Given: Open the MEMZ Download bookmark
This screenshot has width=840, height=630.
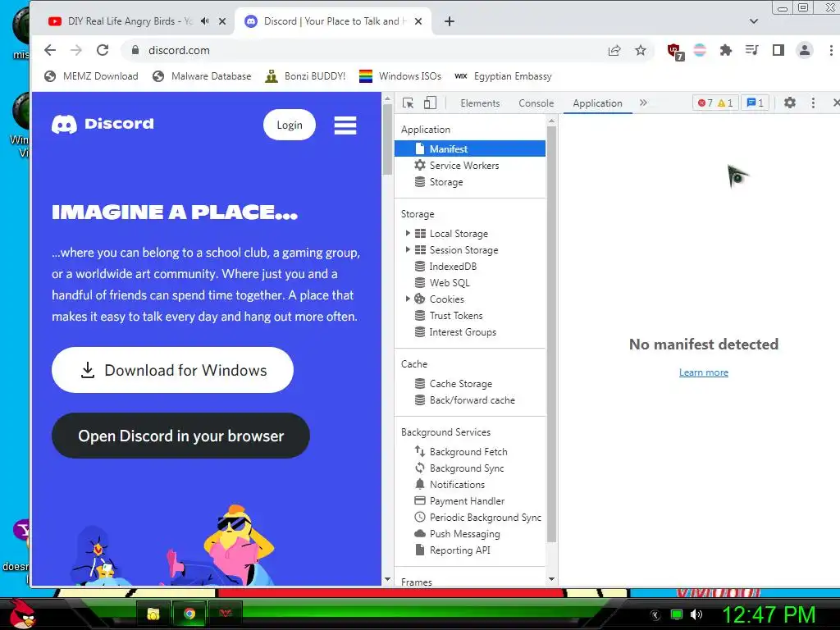Looking at the screenshot, I should coord(92,76).
